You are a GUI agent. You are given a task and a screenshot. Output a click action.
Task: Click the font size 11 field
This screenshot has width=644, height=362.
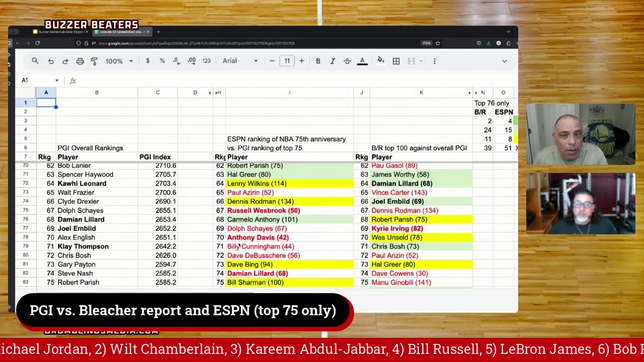point(287,61)
